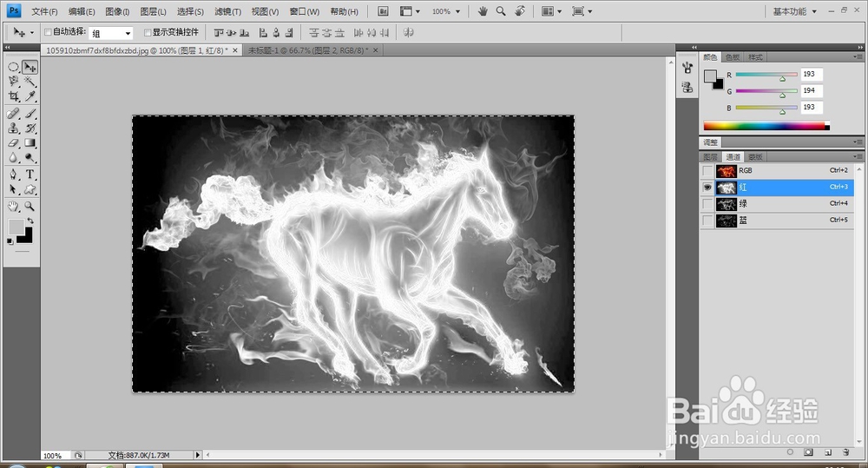The image size is (868, 468).
Task: Select the Hand tool in the toolbox
Action: 13,207
